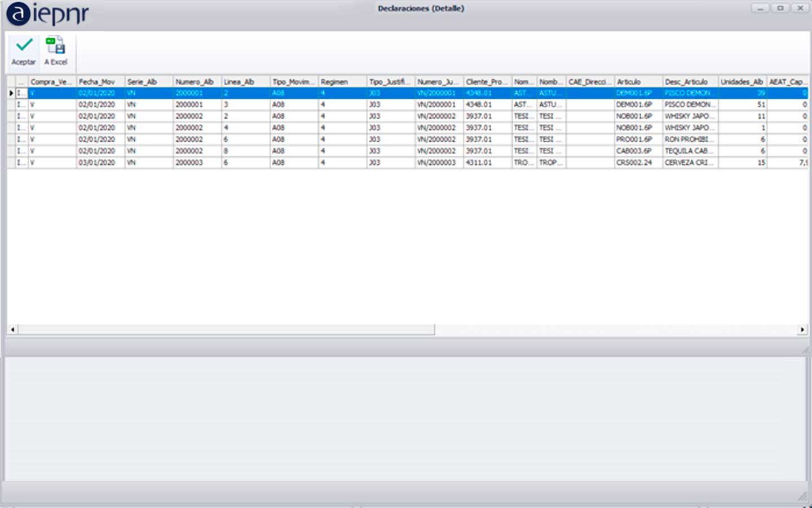
Task: Click the Articulo column header
Action: 638,82
